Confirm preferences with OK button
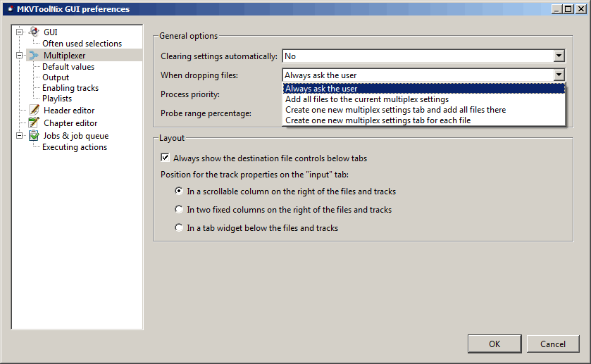Screen dimensions: 591x364 click(494, 344)
